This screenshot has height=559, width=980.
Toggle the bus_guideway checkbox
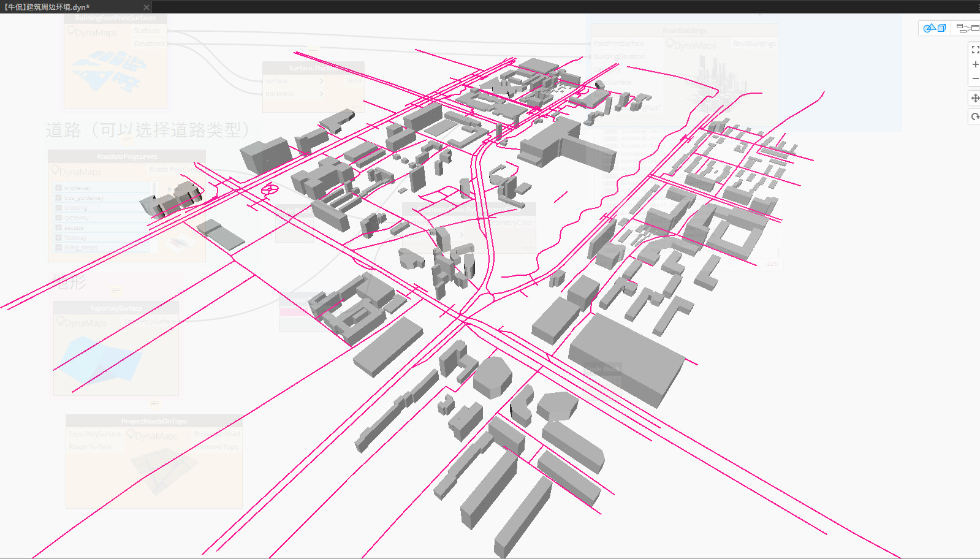click(x=59, y=198)
